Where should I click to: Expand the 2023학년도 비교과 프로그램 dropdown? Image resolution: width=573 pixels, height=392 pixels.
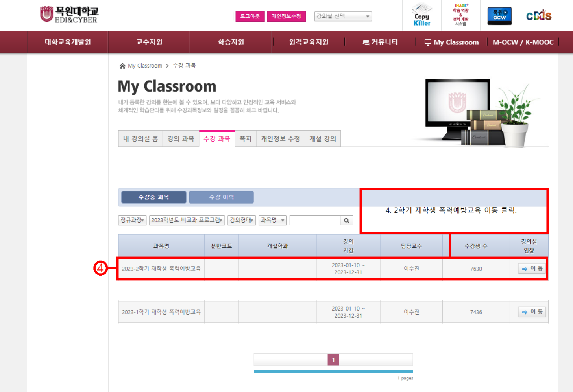coord(187,220)
